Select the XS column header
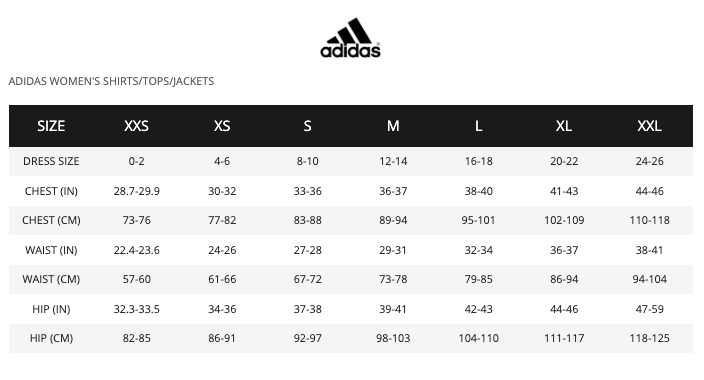This screenshot has height=380, width=704. 222,126
